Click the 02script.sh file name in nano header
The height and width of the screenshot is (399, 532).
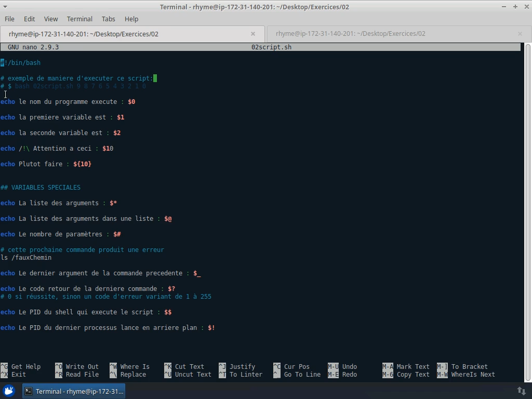271,47
